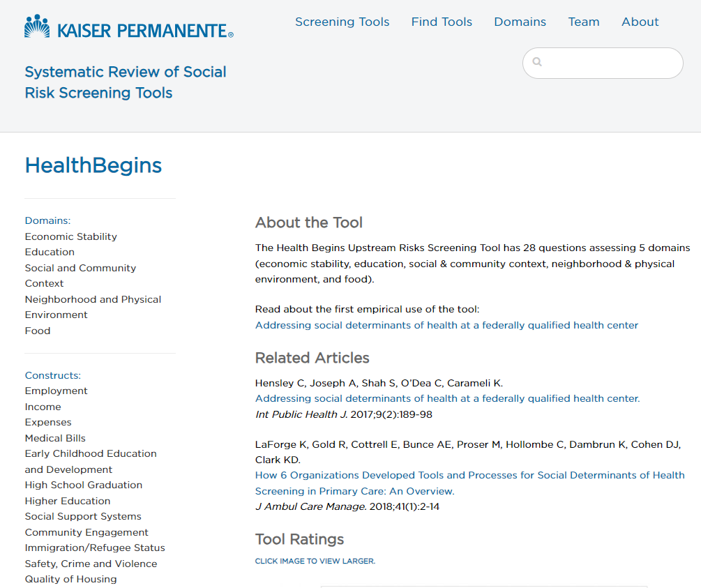Select Income in the constructs list

coord(43,407)
